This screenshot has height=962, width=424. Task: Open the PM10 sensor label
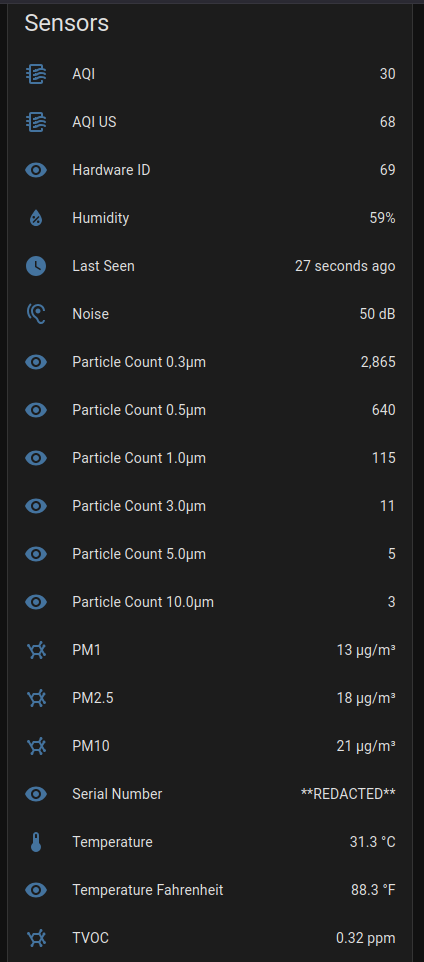click(91, 746)
